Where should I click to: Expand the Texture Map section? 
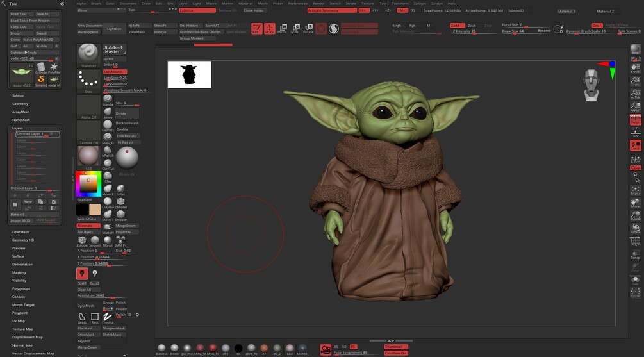pos(22,329)
